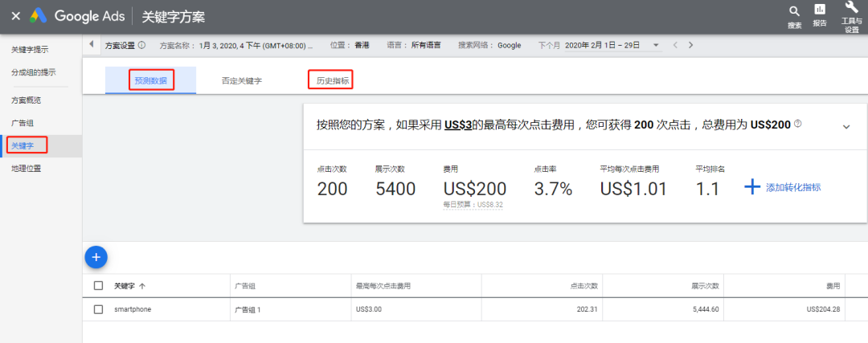Viewport: 868px width, 343px height.
Task: Edit the US$3 max CPC link
Action: (457, 125)
